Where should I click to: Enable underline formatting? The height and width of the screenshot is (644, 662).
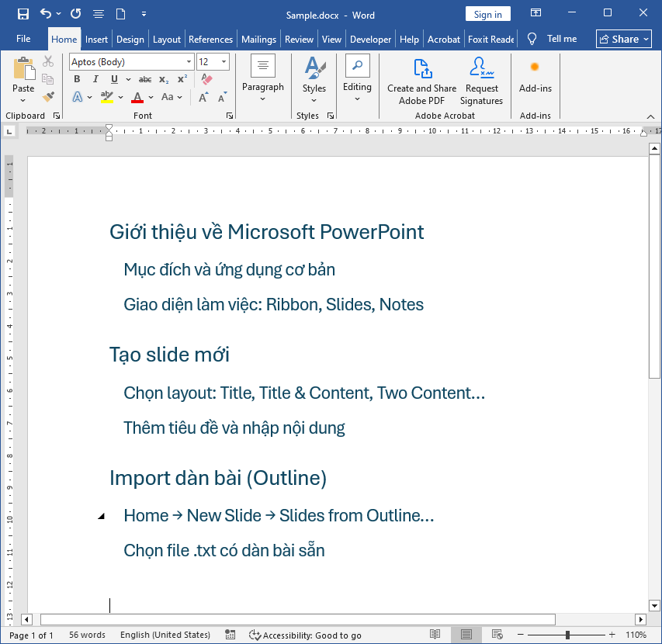(x=113, y=78)
